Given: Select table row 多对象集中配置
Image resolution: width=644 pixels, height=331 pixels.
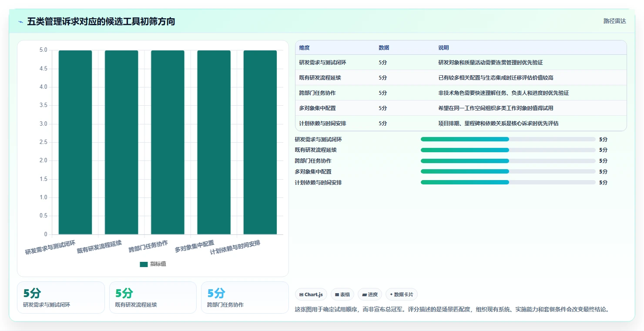Looking at the screenshot, I should (461, 108).
